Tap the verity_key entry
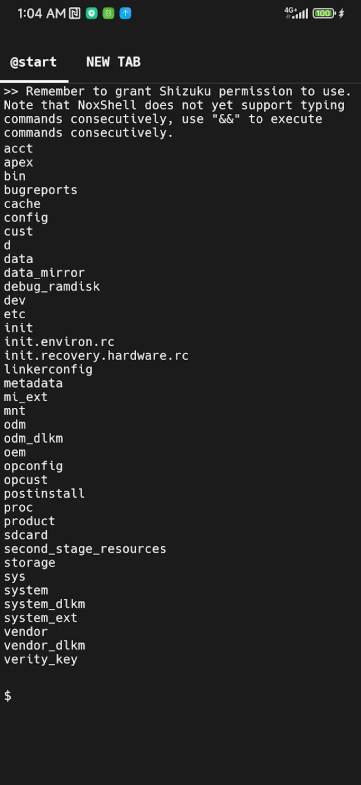Image resolution: width=361 pixels, height=785 pixels. pos(41,659)
